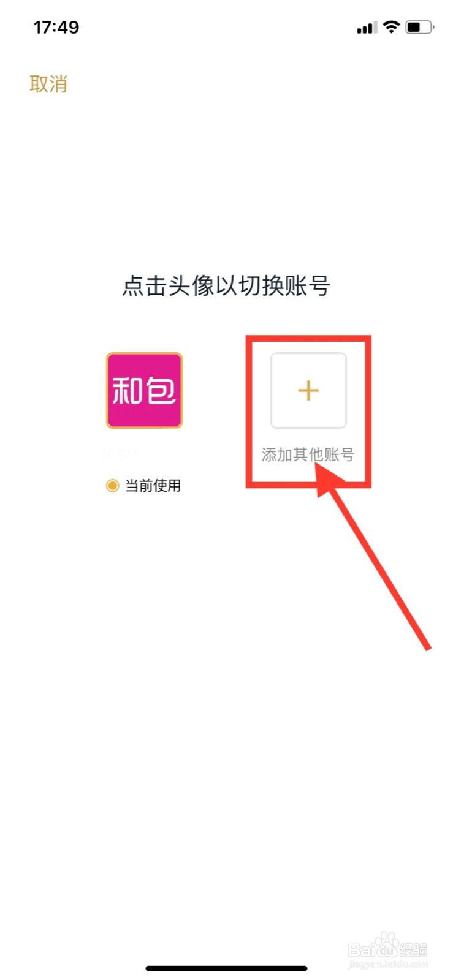Tap the battery level icon
453x980 pixels.
tap(420, 27)
